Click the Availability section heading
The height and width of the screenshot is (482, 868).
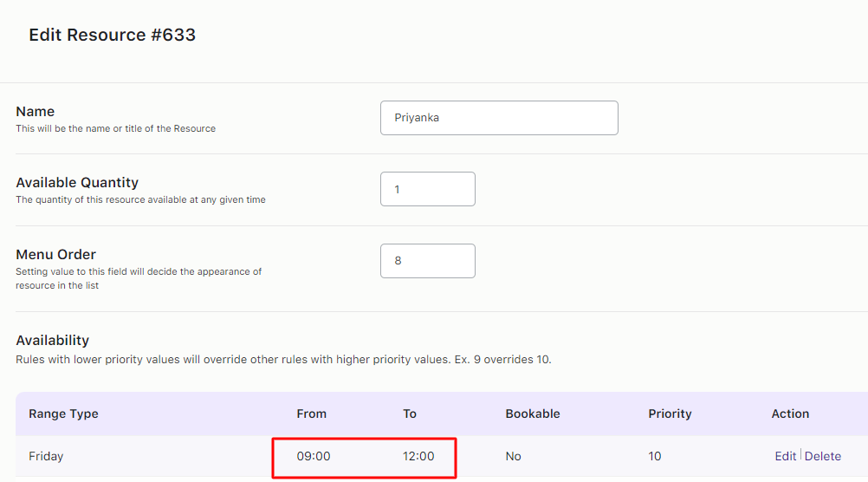point(53,340)
